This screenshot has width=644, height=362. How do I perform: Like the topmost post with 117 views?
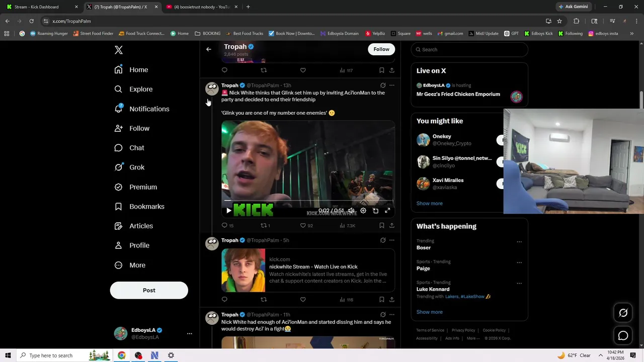[x=303, y=70]
